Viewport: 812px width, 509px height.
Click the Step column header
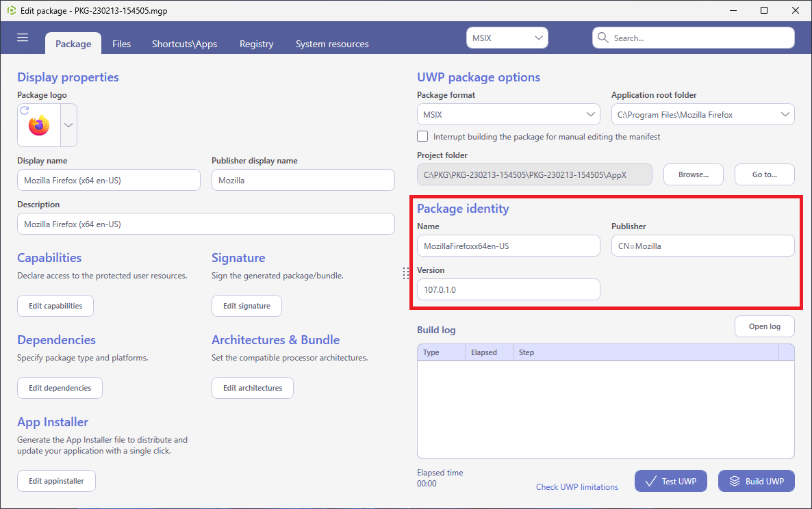click(x=646, y=352)
